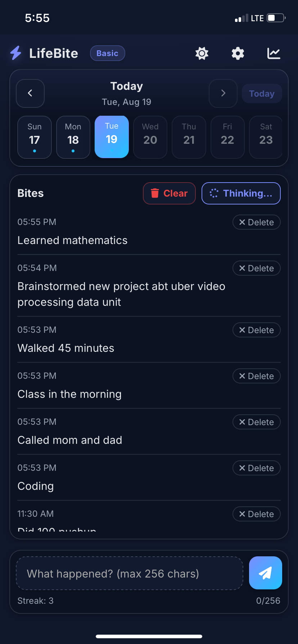Delete the Walked 45 minutes bite
Viewport: 298px width, 644px height.
[x=257, y=330]
